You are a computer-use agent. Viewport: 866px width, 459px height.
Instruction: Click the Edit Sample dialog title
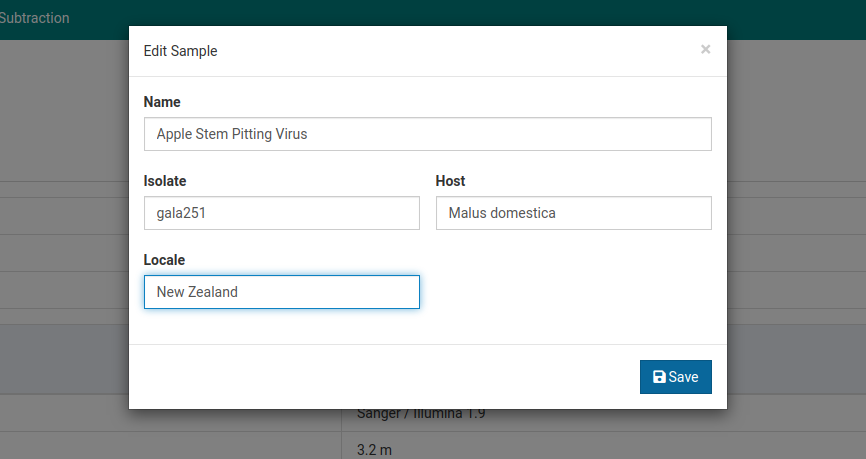coord(181,51)
